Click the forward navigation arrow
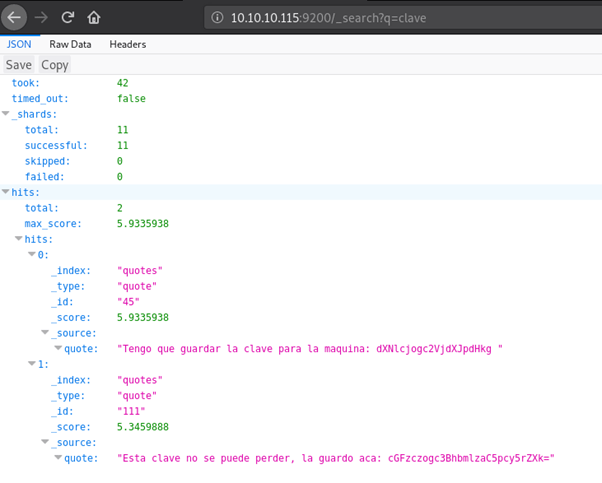This screenshot has width=602, height=483. (x=41, y=17)
